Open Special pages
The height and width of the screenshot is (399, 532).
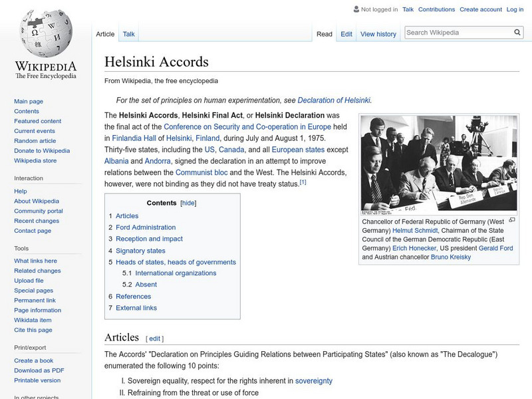click(34, 291)
